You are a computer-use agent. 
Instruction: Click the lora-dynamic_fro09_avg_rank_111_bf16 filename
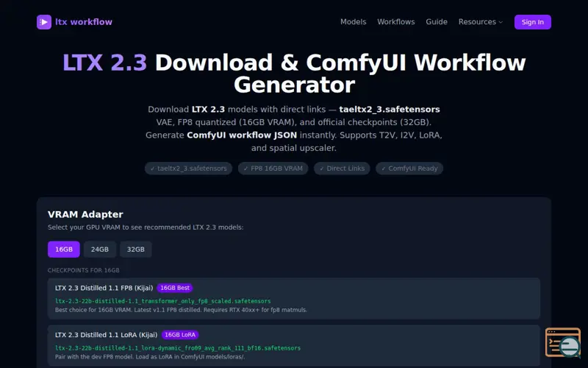(x=178, y=348)
